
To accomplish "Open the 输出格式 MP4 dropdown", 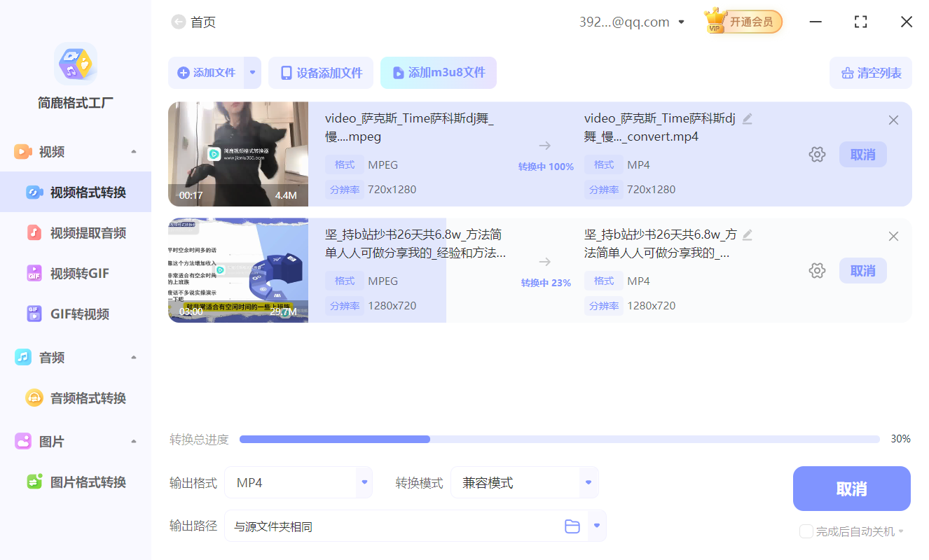I will 364,482.
